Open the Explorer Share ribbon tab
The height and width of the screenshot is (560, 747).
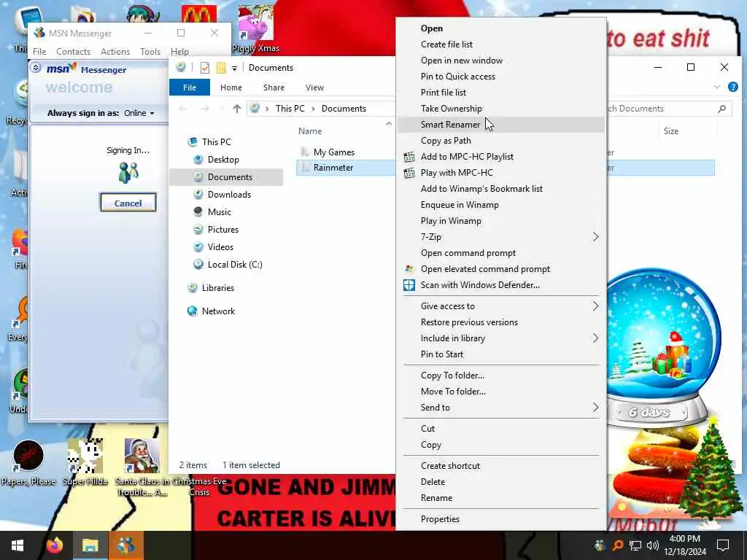click(274, 87)
